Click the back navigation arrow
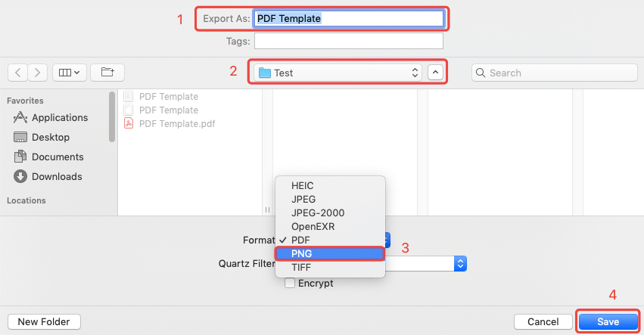 (18, 73)
